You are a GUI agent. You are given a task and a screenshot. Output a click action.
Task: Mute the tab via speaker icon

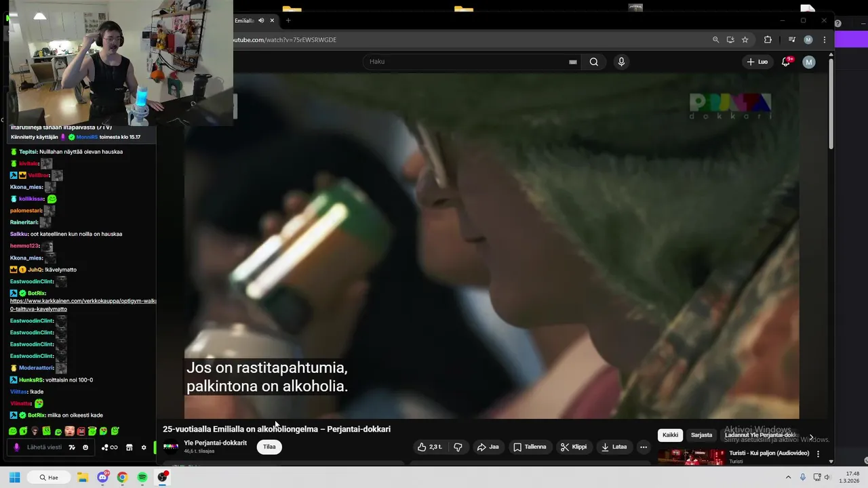(261, 20)
